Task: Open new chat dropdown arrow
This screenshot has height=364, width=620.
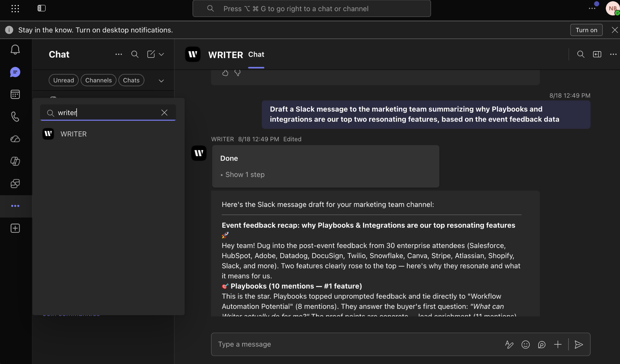Action: [x=161, y=54]
